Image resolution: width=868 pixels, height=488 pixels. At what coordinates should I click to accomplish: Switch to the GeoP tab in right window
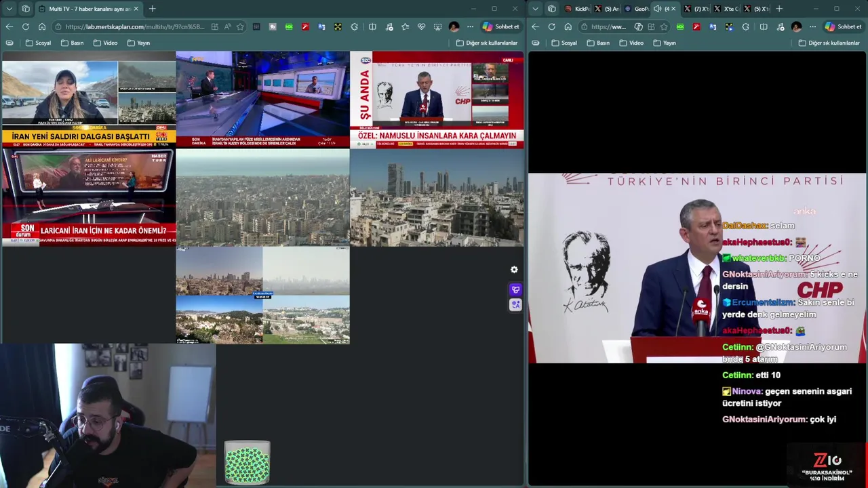tap(636, 9)
